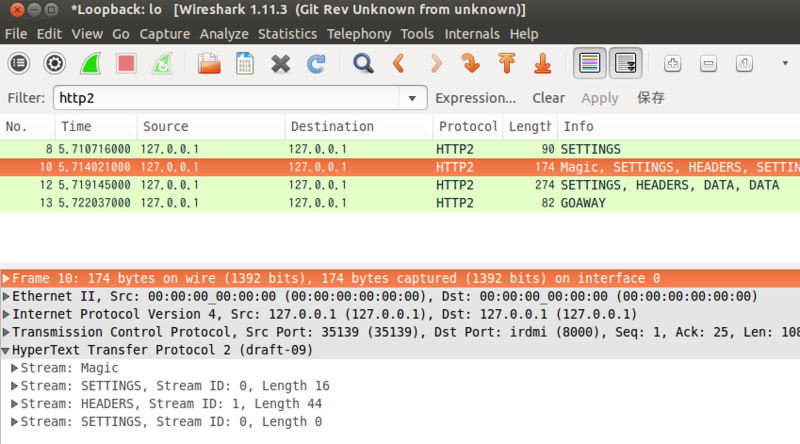
Task: Stop the running capture (red square)
Action: (x=126, y=64)
